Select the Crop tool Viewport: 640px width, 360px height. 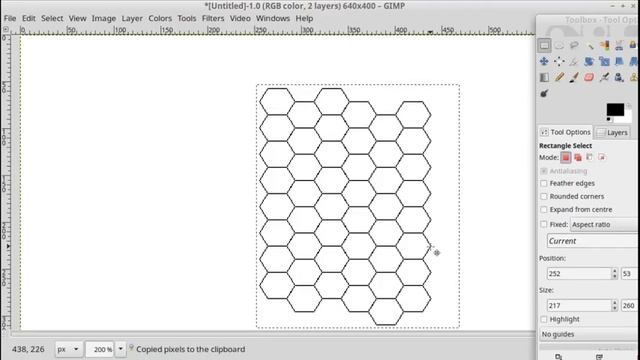(x=574, y=61)
